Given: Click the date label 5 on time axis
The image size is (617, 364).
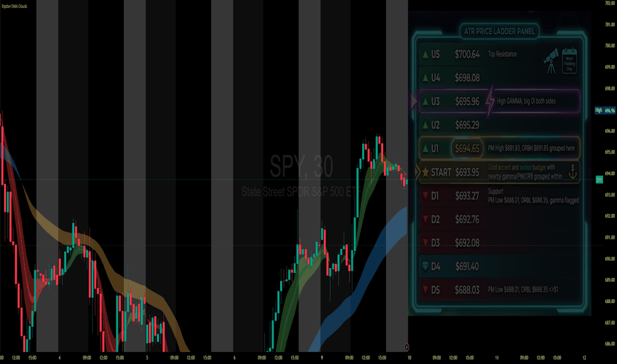Looking at the screenshot, I should tap(147, 357).
